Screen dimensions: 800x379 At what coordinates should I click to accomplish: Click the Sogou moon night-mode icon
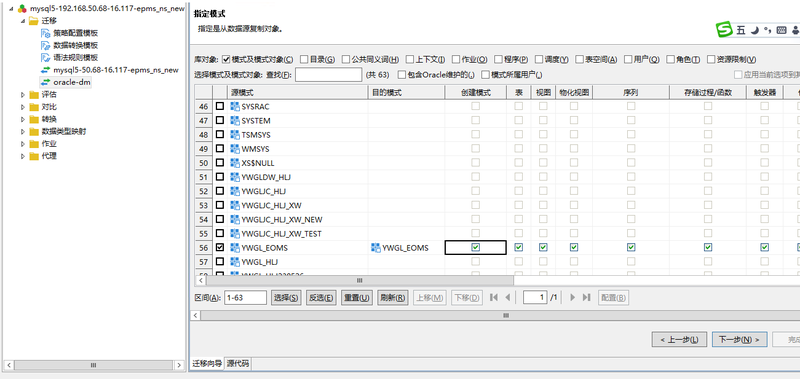[755, 30]
